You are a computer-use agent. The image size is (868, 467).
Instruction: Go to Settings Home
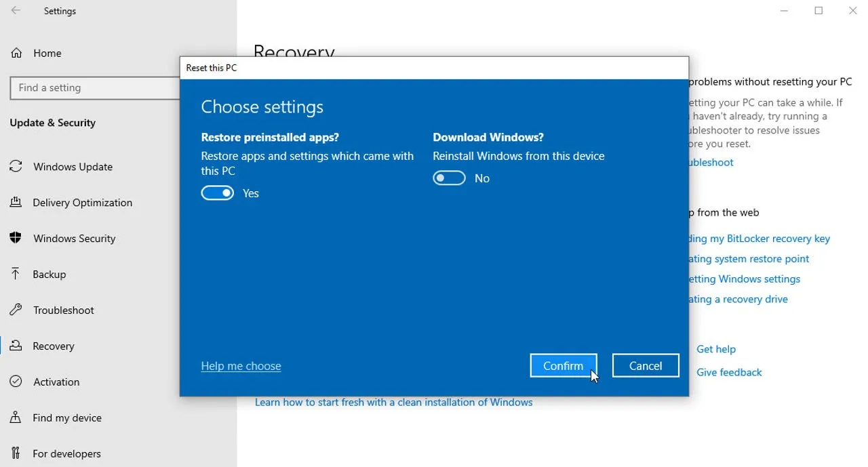(47, 53)
